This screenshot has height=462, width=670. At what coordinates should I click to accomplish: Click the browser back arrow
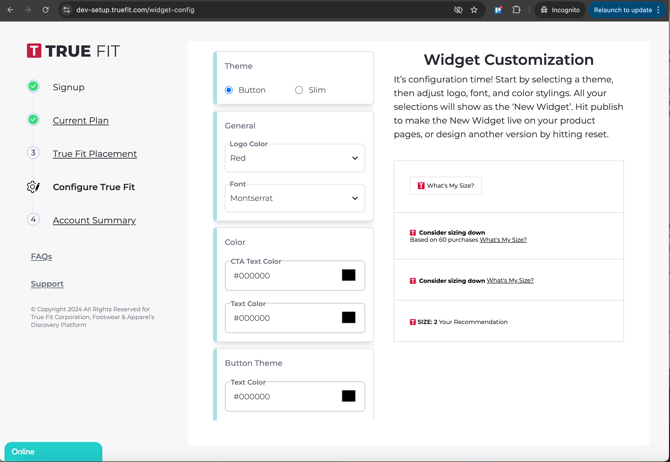pos(10,10)
